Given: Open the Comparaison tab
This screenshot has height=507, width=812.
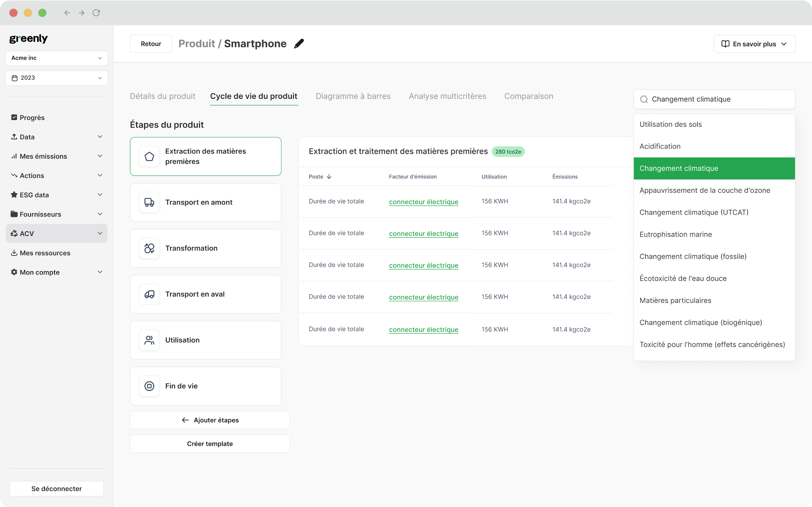Looking at the screenshot, I should tap(528, 96).
